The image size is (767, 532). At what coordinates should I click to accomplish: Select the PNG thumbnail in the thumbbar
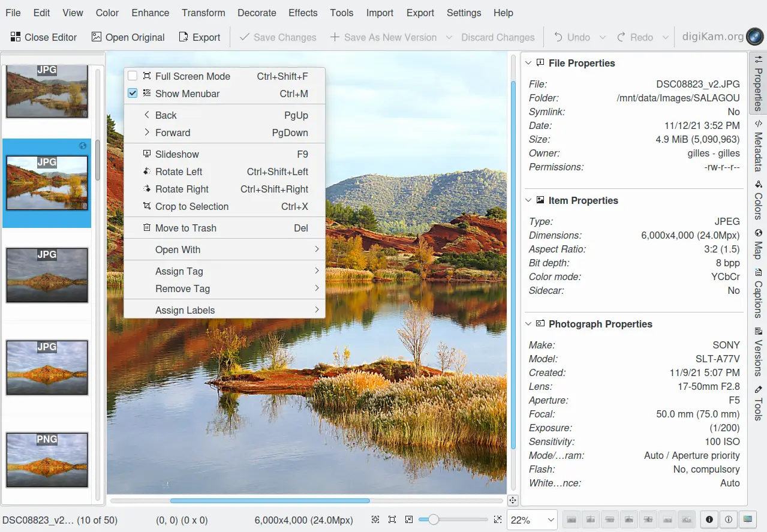(47, 460)
